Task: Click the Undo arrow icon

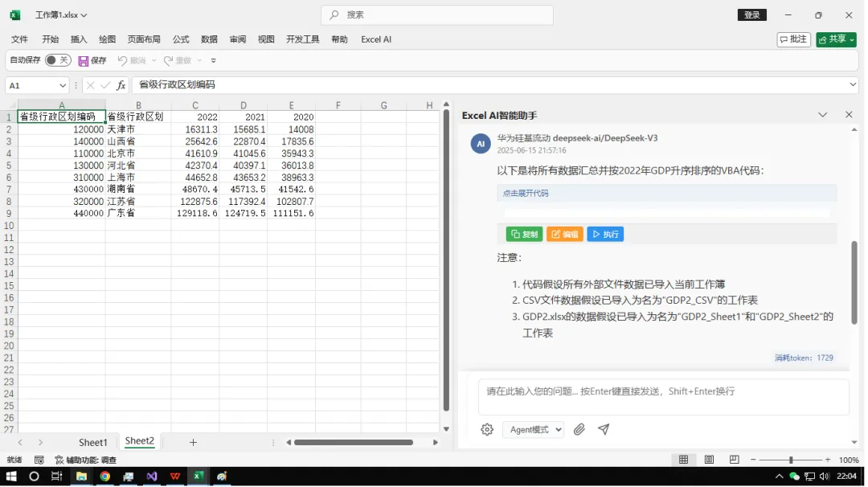Action: click(122, 60)
